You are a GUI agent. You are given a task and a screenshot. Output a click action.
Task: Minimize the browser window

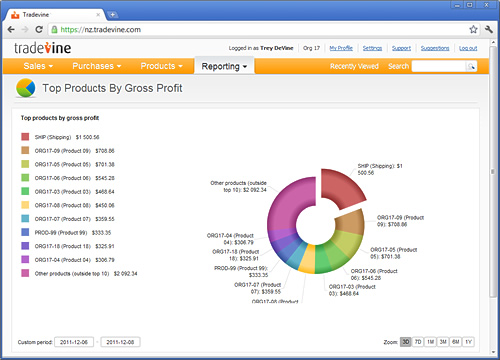tap(457, 5)
